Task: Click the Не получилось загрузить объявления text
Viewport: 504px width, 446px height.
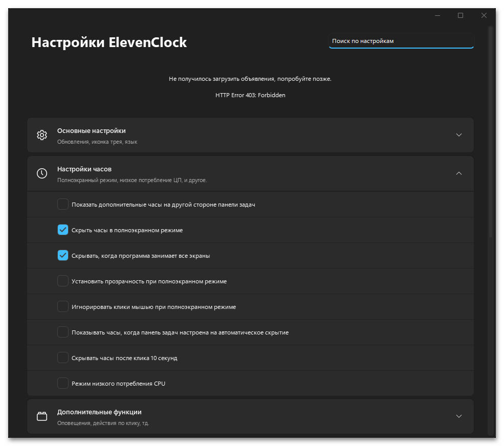Action: click(250, 79)
